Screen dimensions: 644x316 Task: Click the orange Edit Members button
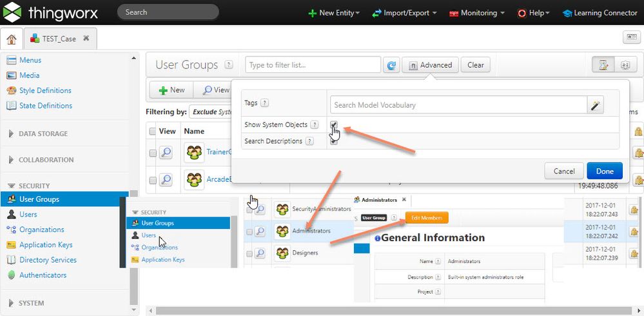coord(427,218)
